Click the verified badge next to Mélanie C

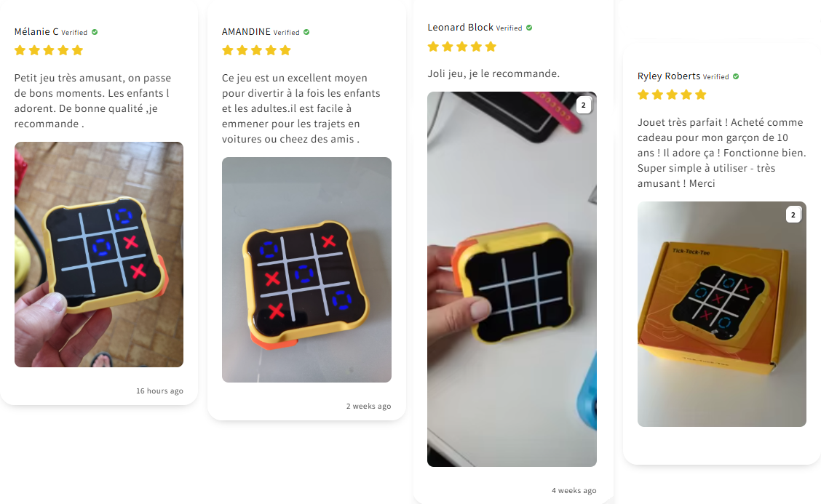95,32
